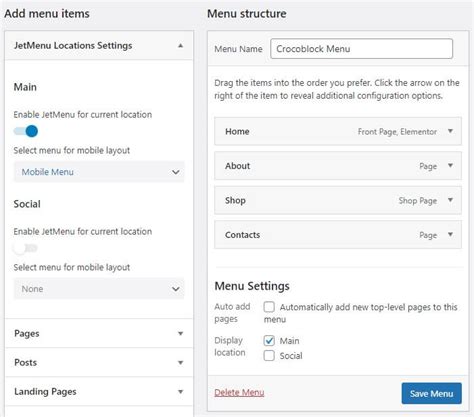Expand the Shop menu item arrow
Viewport: 474px width, 417px height.
(x=450, y=200)
